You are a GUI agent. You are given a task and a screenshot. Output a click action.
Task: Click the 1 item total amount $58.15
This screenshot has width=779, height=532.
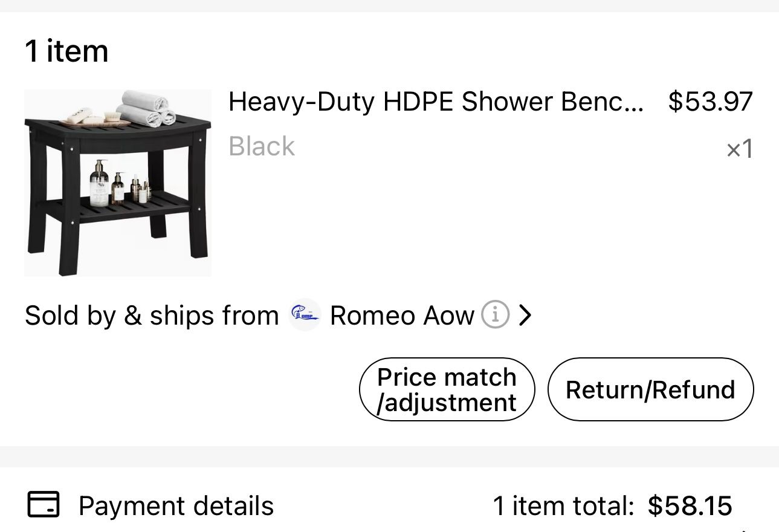[690, 505]
